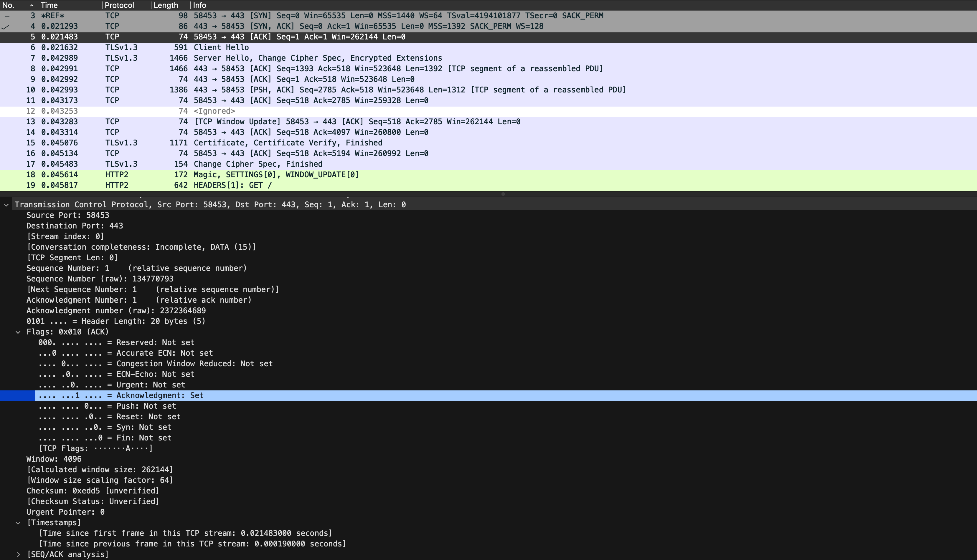977x560 pixels.
Task: Select Calculated window size: 262144
Action: pyautogui.click(x=100, y=470)
